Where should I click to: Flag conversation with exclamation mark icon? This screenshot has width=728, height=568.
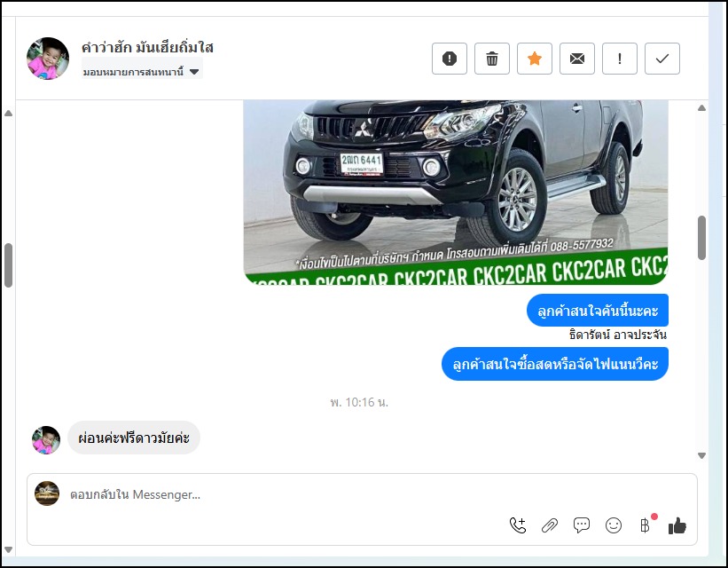pos(619,59)
